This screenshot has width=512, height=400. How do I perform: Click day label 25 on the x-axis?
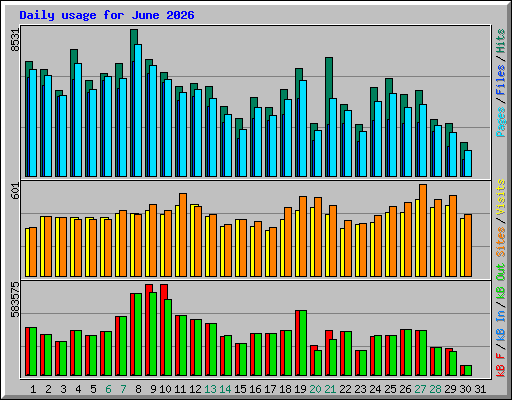pos(390,389)
